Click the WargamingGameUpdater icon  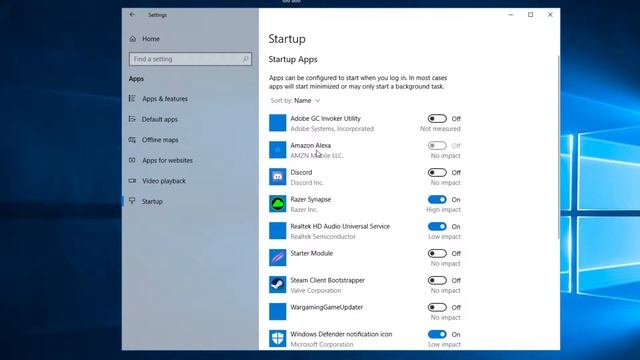coord(278,311)
